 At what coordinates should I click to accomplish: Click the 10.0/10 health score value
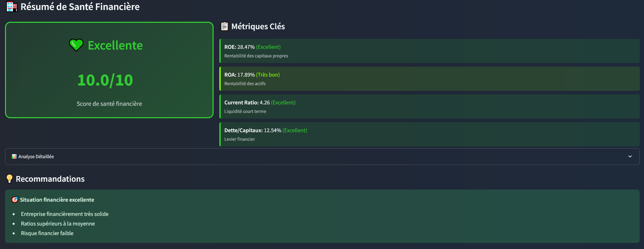coord(105,80)
